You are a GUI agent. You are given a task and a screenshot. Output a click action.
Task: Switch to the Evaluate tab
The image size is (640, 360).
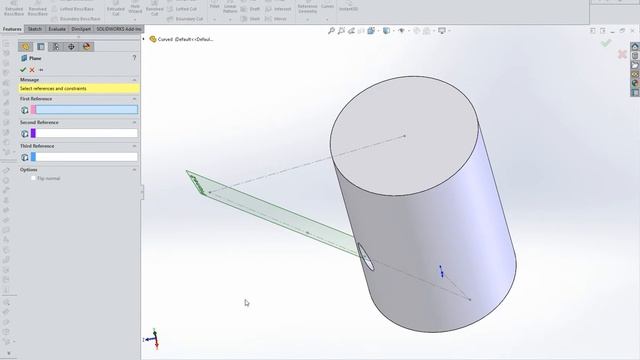coord(57,29)
